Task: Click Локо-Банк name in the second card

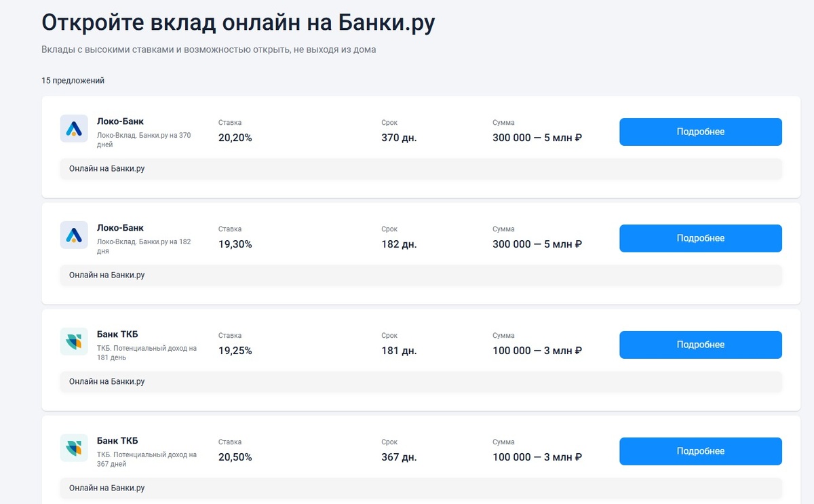Action: click(x=120, y=228)
